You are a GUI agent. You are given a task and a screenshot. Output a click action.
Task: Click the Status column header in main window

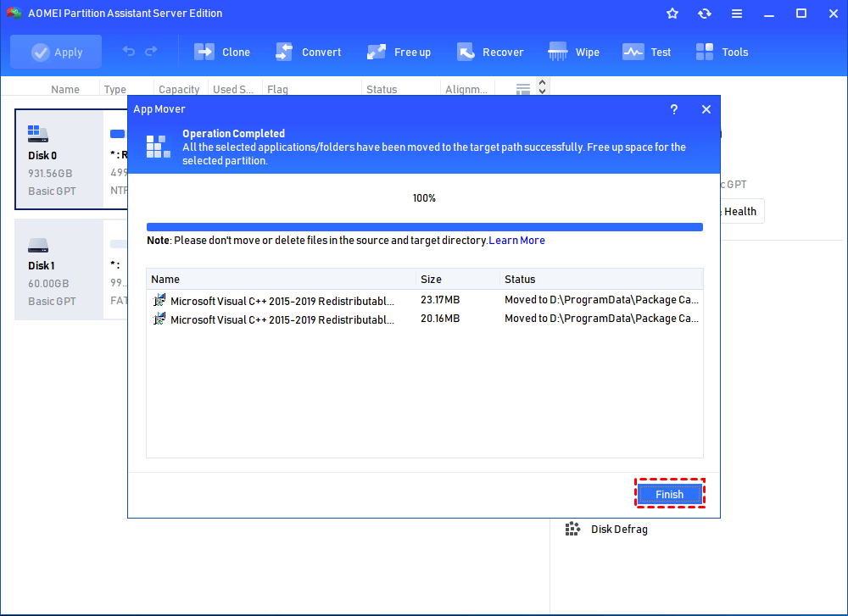click(382, 89)
